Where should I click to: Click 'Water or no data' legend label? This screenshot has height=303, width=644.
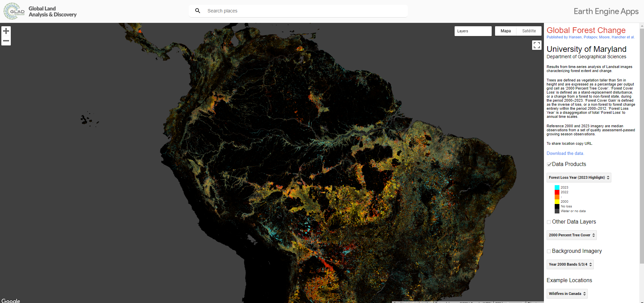click(x=573, y=211)
